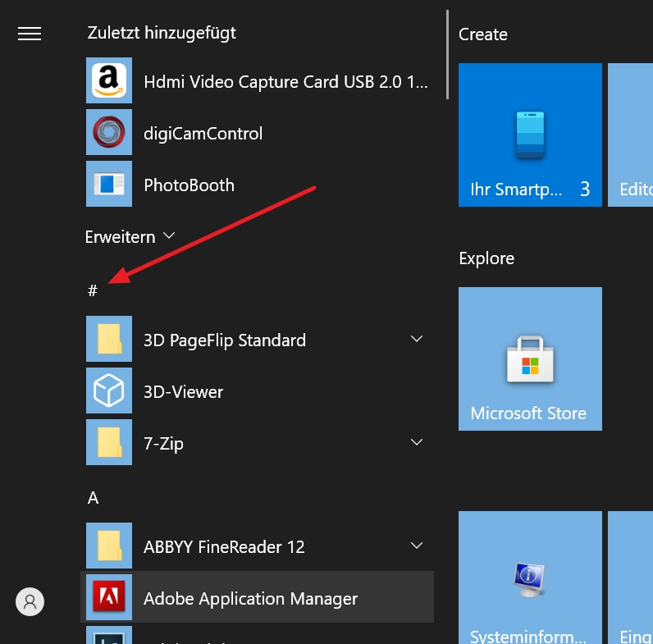This screenshot has width=653, height=644.
Task: Open the Microsoft Store tile
Action: click(530, 359)
